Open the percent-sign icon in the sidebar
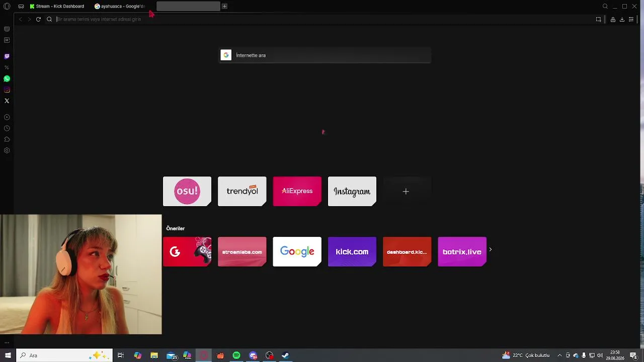 coord(7,67)
